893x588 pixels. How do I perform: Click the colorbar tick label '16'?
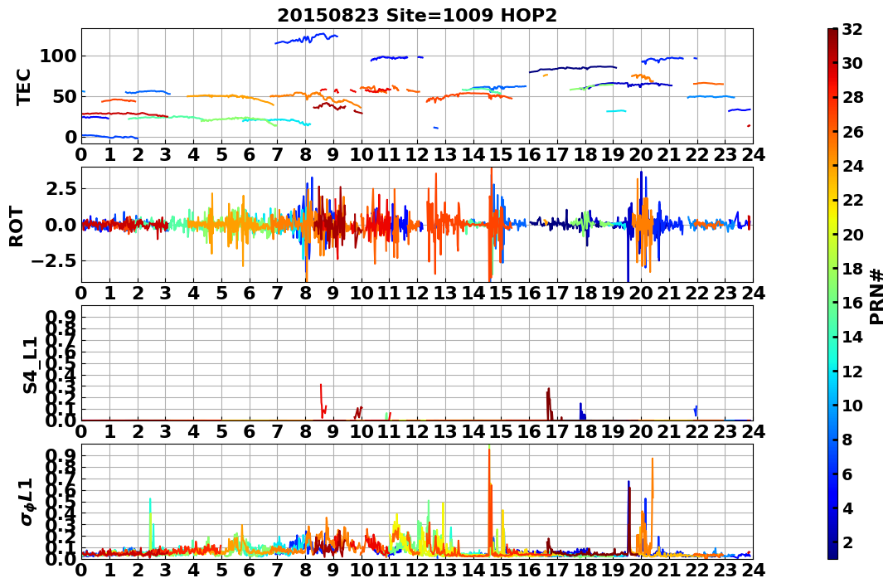(852, 303)
